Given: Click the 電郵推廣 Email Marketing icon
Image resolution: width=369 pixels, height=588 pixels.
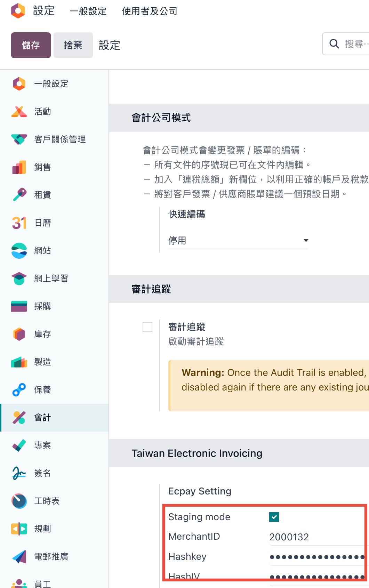Looking at the screenshot, I should click(19, 557).
